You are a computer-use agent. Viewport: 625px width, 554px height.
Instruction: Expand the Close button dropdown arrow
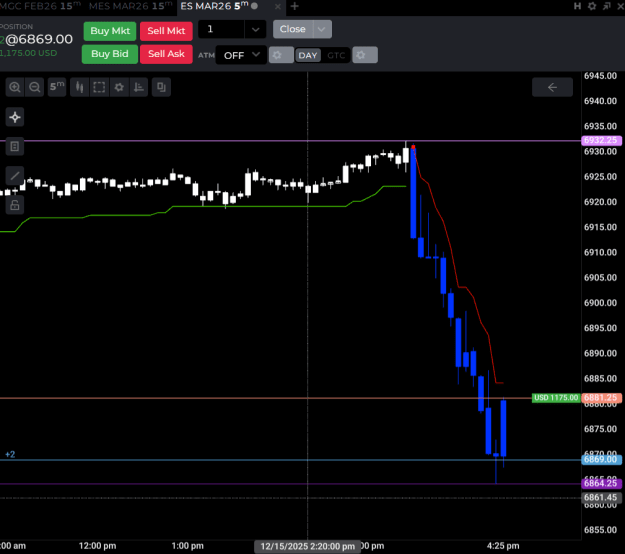tap(322, 29)
